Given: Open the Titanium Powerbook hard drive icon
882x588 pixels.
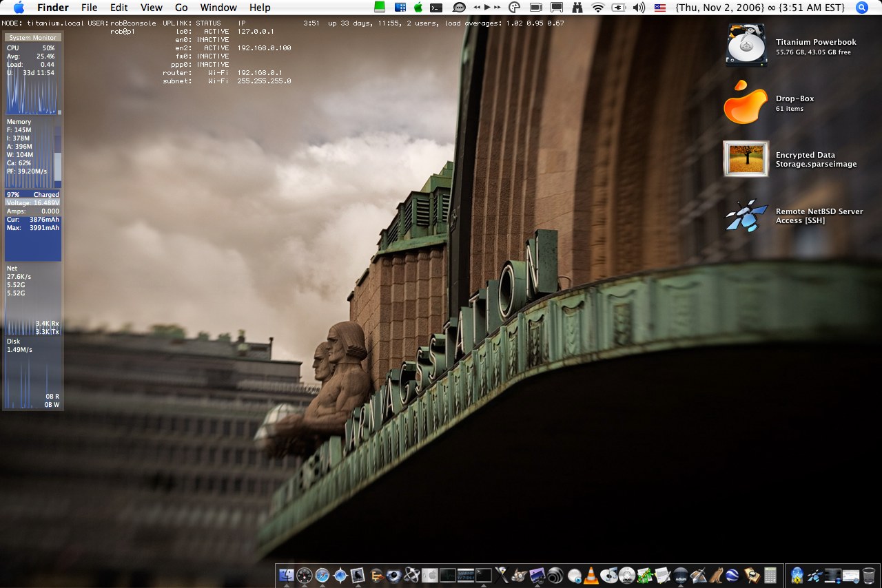Looking at the screenshot, I should pos(746,45).
